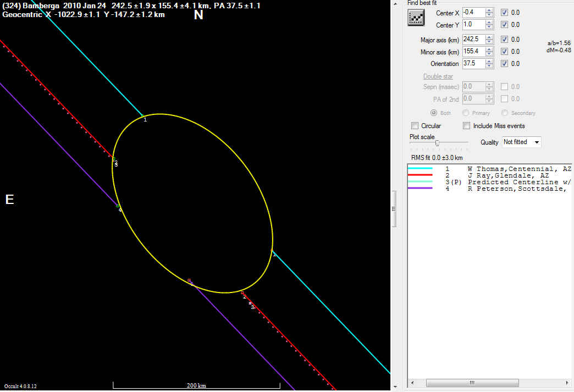The width and height of the screenshot is (574, 392).
Task: Click left arrow of observer list scrollbar
Action: pos(412,383)
